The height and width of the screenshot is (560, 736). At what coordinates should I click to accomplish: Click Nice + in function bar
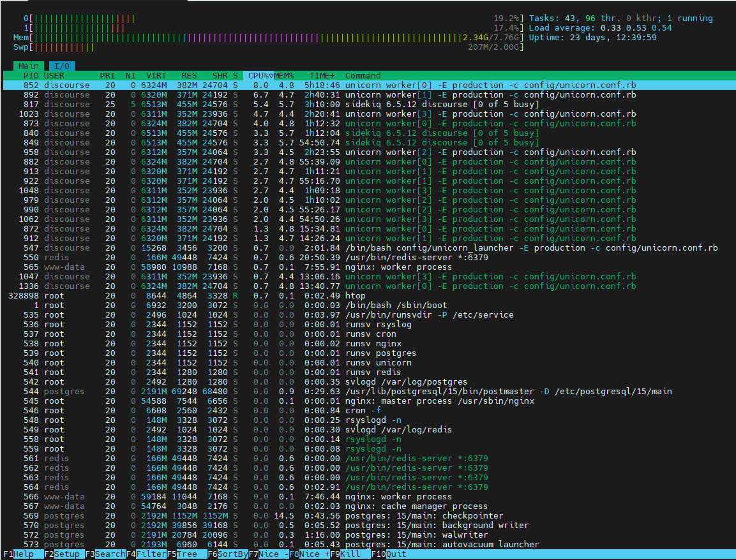[x=310, y=554]
